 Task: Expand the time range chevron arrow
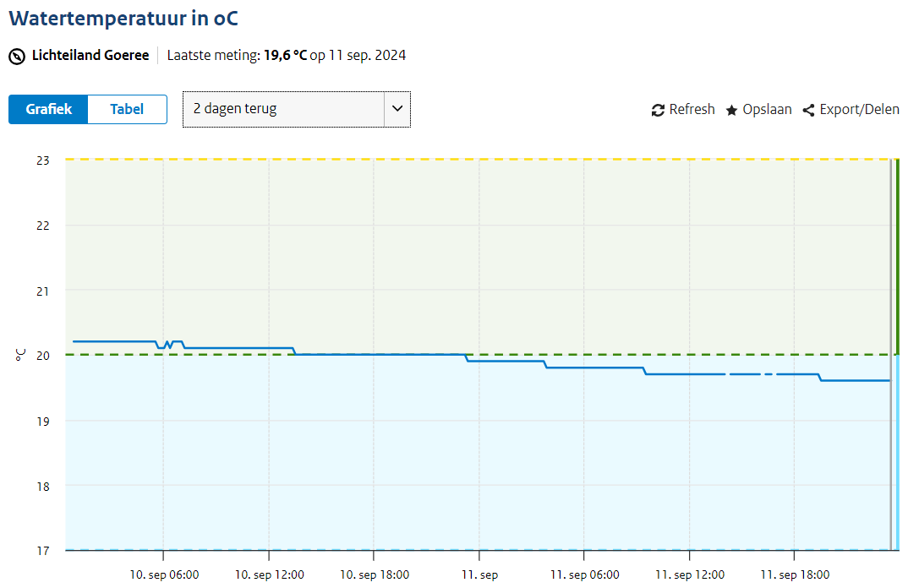tap(397, 109)
